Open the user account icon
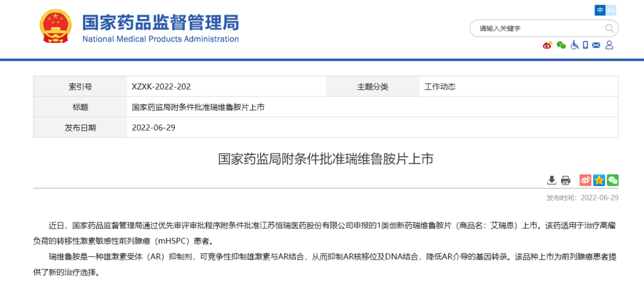 [609, 45]
